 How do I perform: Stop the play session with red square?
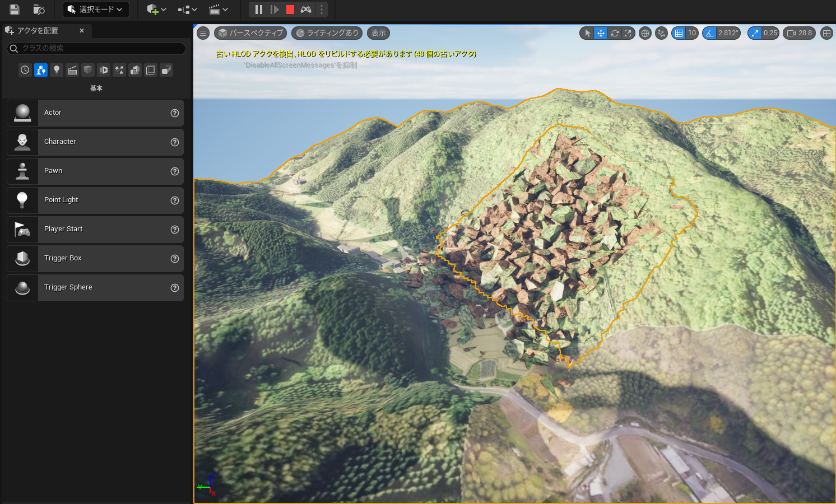tap(290, 10)
